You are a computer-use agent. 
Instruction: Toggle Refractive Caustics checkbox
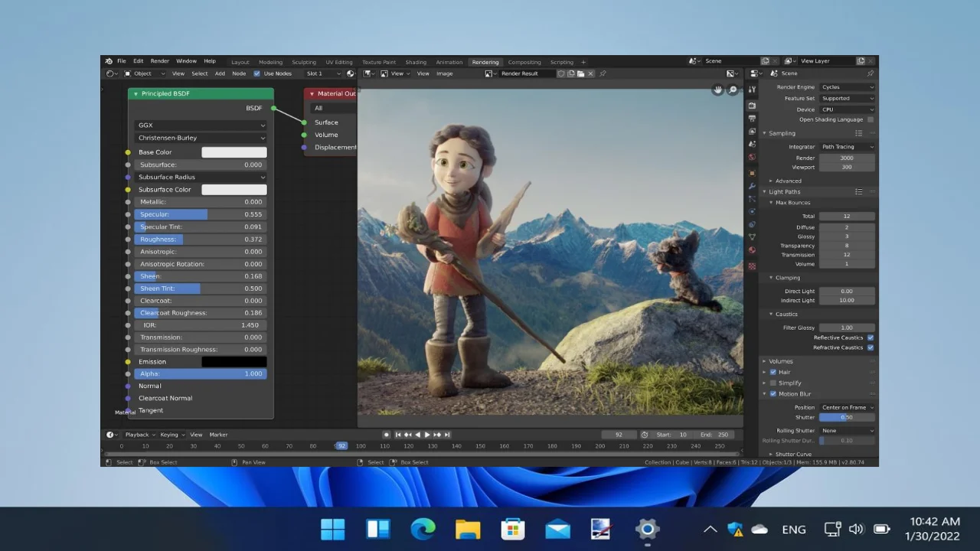pyautogui.click(x=871, y=347)
